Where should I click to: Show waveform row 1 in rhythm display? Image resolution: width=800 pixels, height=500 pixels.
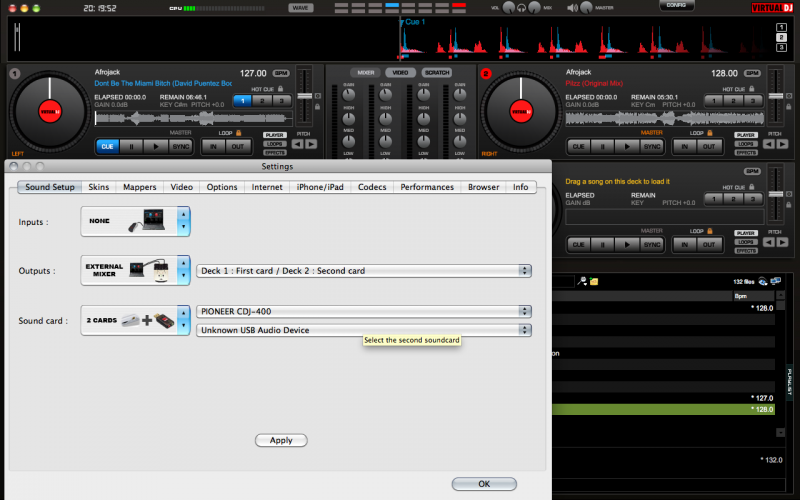[x=781, y=28]
